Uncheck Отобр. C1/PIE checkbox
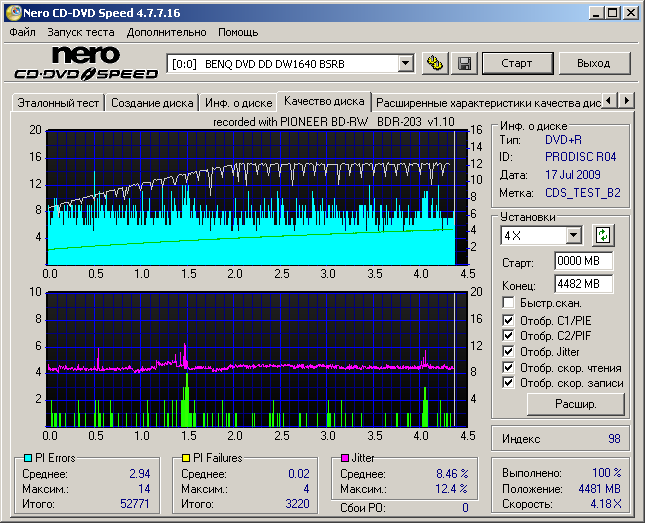Image resolution: width=645 pixels, height=523 pixels. [x=509, y=320]
